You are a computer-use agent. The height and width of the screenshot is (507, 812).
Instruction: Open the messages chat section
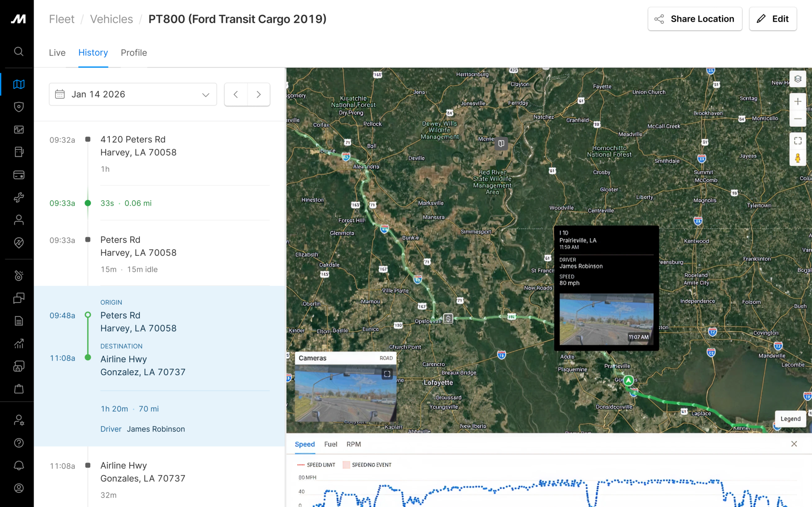click(x=18, y=298)
